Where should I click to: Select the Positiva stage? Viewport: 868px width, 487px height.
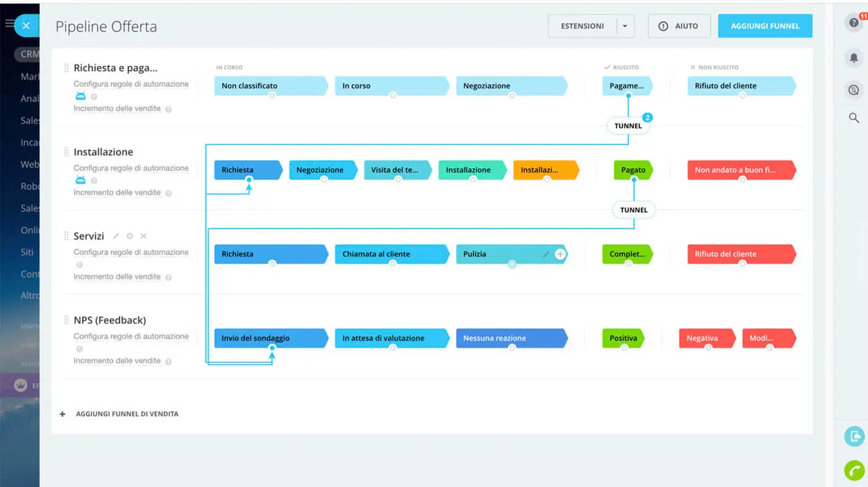point(623,338)
